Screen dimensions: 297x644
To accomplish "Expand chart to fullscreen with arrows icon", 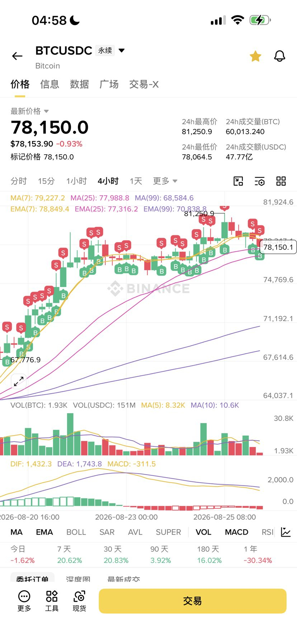I will tap(19, 381).
